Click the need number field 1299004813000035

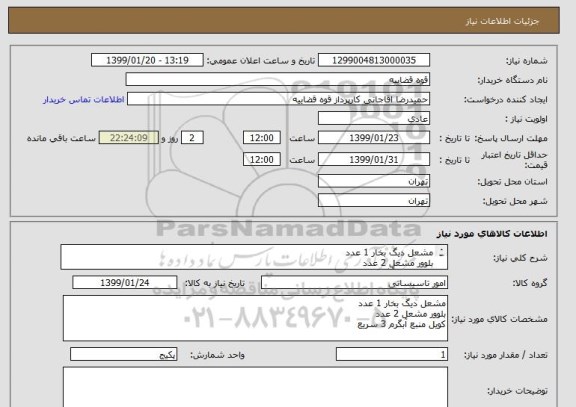[374, 60]
